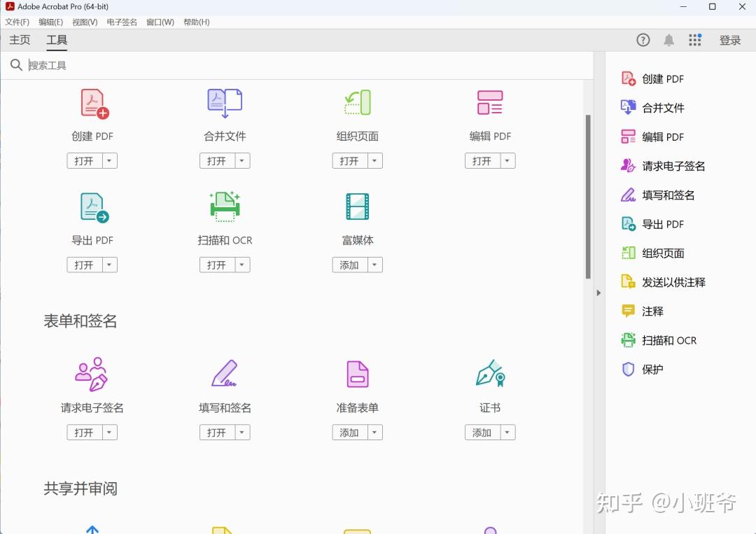Select the 扫描和 OCR tool icon
This screenshot has width=756, height=534.
click(x=224, y=206)
